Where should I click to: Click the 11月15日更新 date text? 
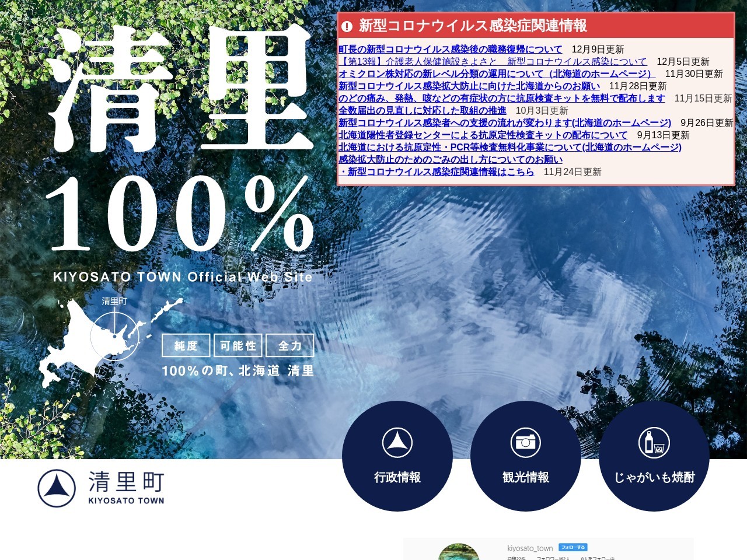pos(703,99)
